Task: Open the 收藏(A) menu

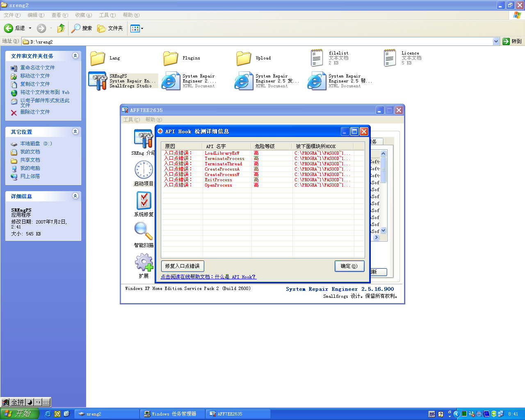Action: [83, 15]
